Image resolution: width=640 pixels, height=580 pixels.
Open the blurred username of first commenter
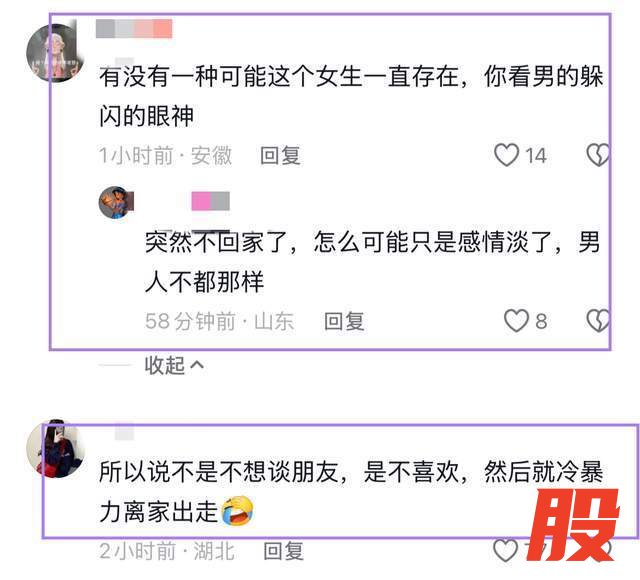coord(134,29)
